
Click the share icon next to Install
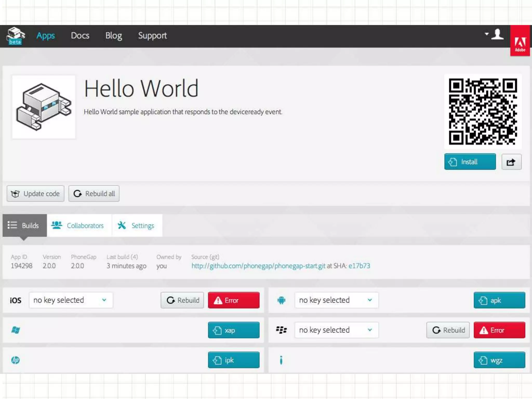tap(511, 162)
